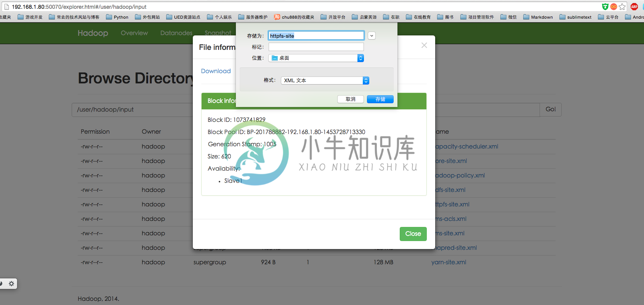Viewport: 644px width, 305px height.
Task: Click the orange infinity extension icon
Action: tap(614, 6)
